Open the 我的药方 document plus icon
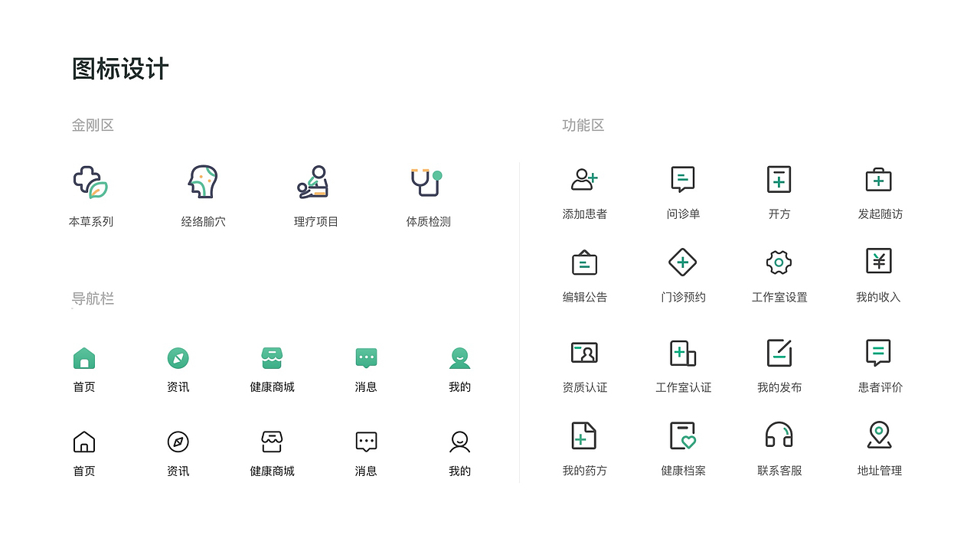This screenshot has height=551, width=980. pos(584,435)
